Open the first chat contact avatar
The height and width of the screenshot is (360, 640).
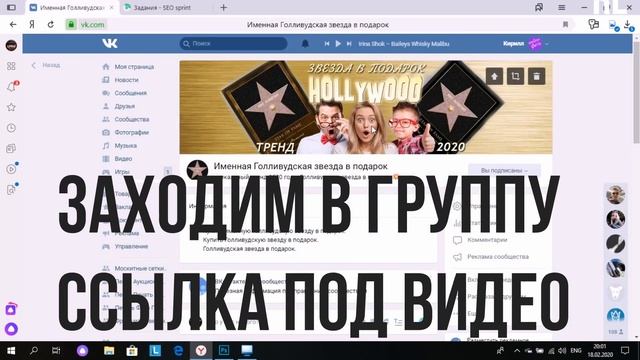click(615, 195)
